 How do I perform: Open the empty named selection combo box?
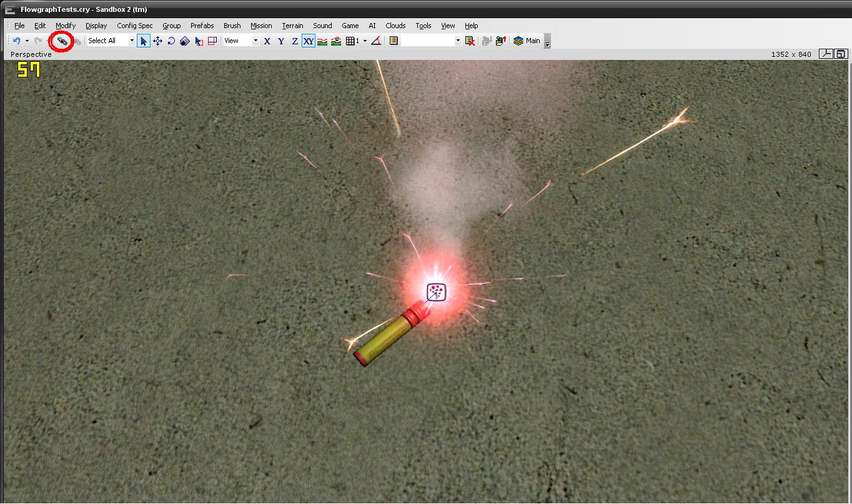[431, 41]
